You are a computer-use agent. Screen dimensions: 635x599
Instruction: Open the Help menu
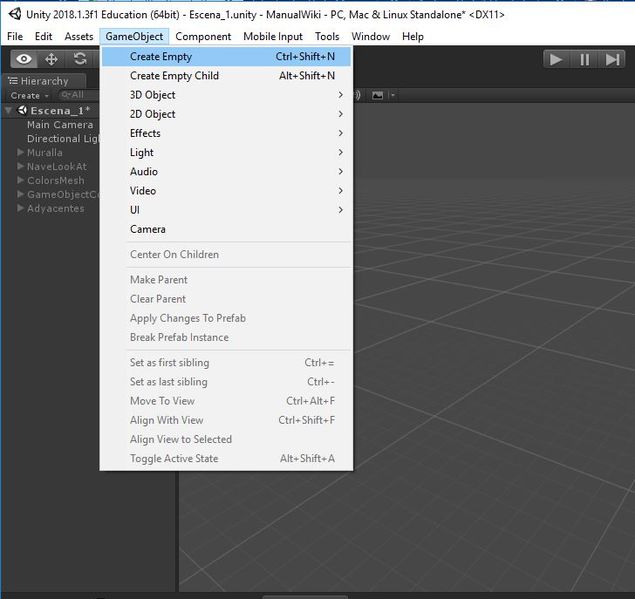coord(413,36)
